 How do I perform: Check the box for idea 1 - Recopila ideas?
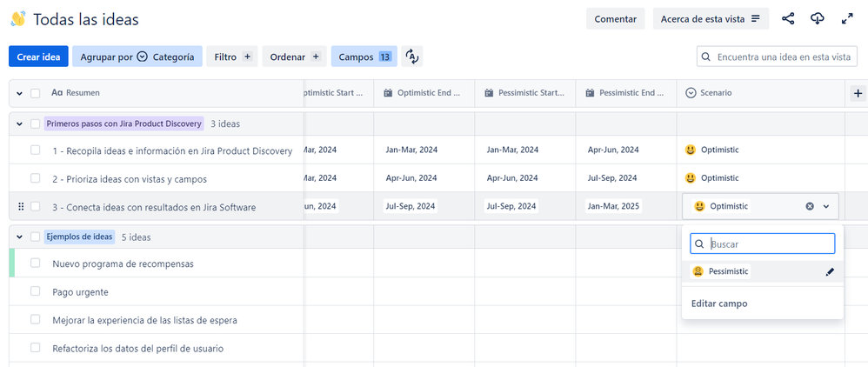tap(36, 150)
